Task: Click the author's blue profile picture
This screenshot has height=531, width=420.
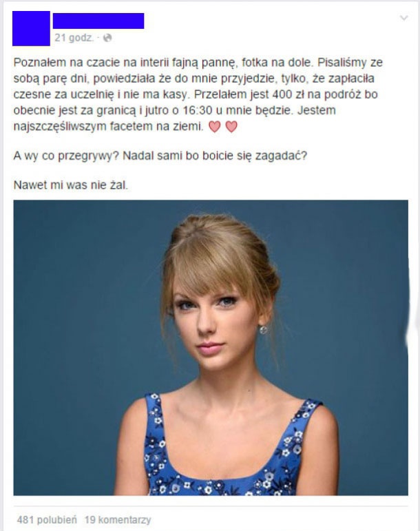Action: 31,28
